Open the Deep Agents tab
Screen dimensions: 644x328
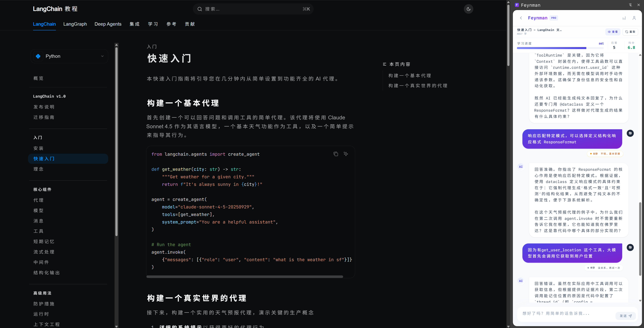(x=108, y=24)
